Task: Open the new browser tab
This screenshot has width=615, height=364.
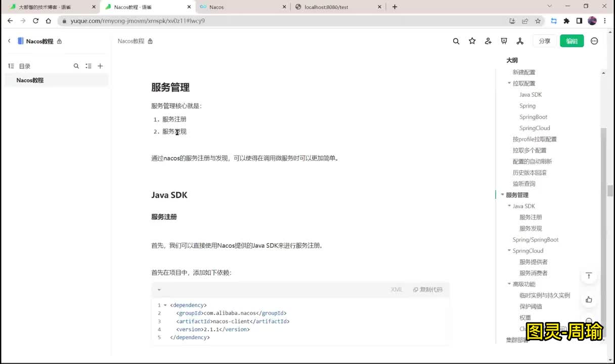Action: tap(394, 7)
